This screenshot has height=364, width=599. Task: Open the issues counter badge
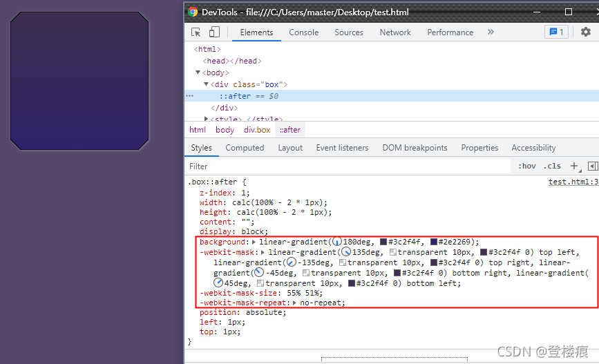click(556, 32)
